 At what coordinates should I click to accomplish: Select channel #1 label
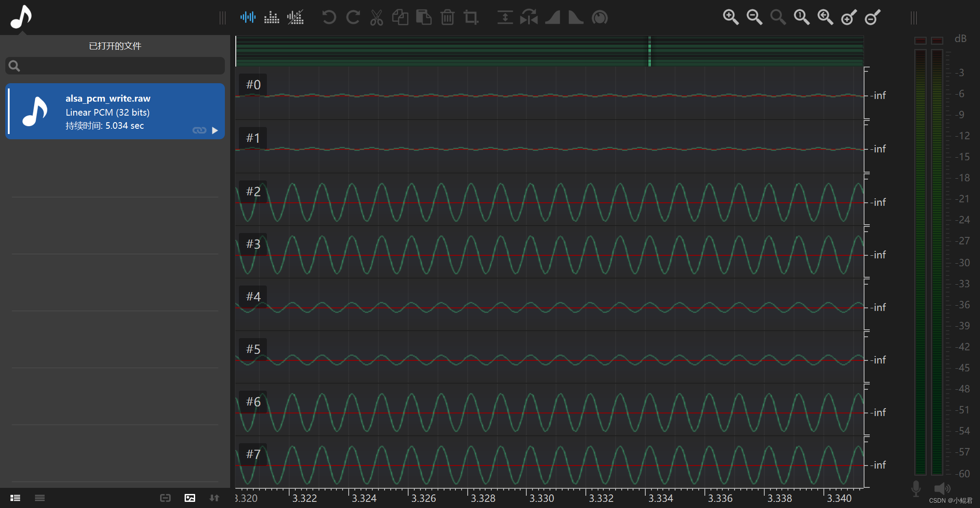[x=253, y=138]
